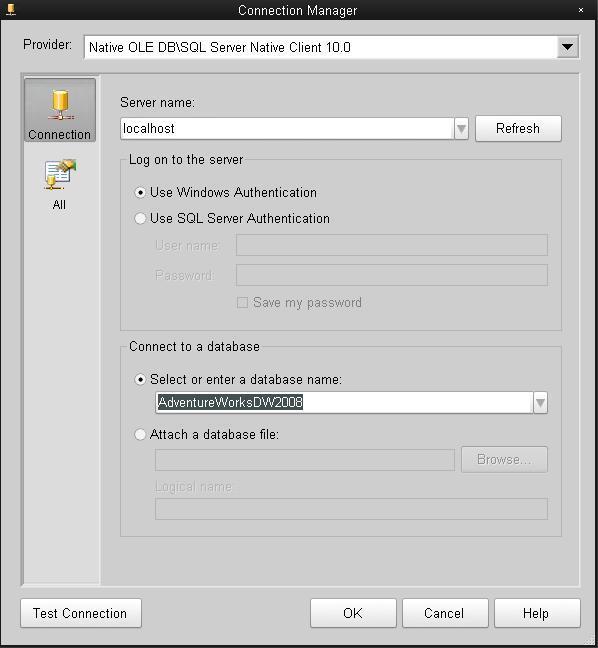Click the Connection Manager title bar icon
Viewport: 598px width, 648px height.
pos(11,10)
